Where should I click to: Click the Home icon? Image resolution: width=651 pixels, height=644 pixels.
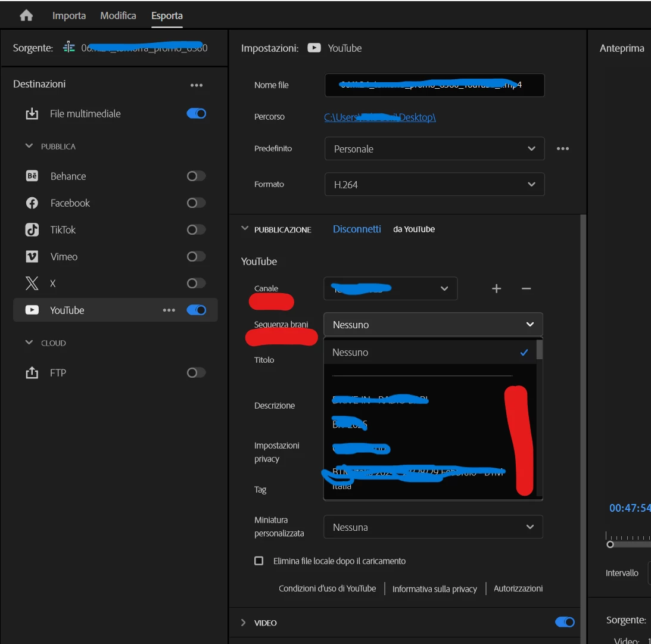click(x=26, y=15)
